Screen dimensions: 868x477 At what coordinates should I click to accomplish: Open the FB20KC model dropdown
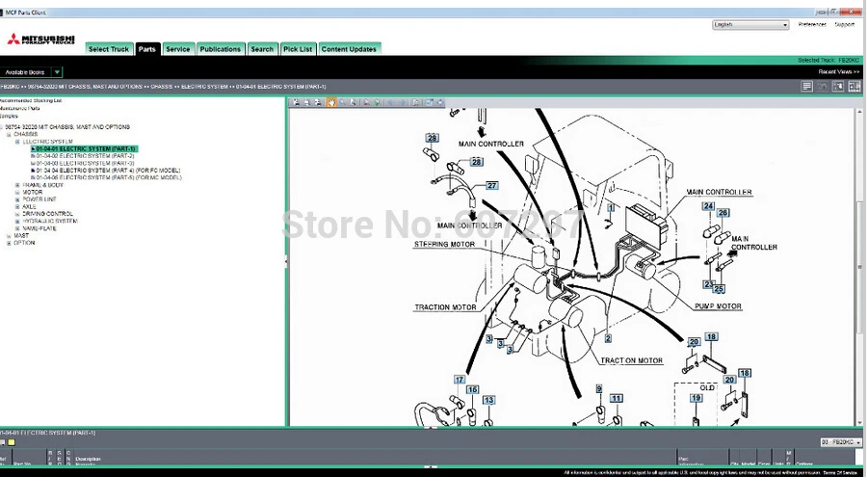841,442
